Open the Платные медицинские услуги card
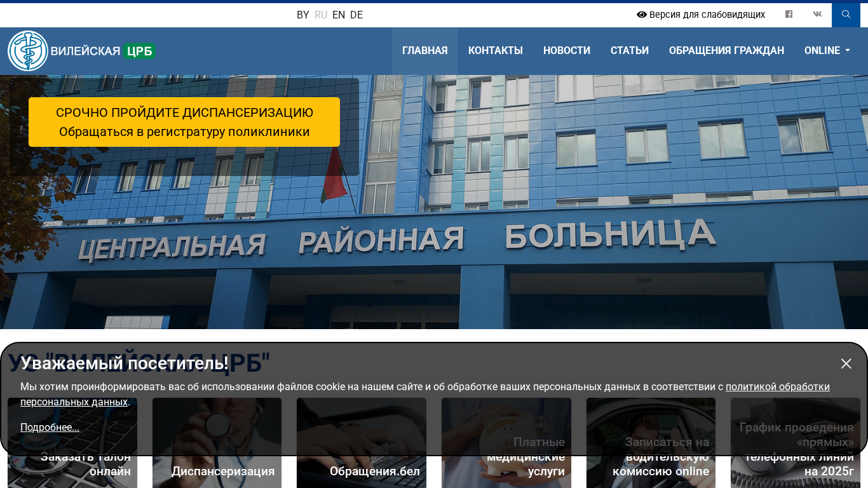The height and width of the screenshot is (488, 868). [x=506, y=443]
